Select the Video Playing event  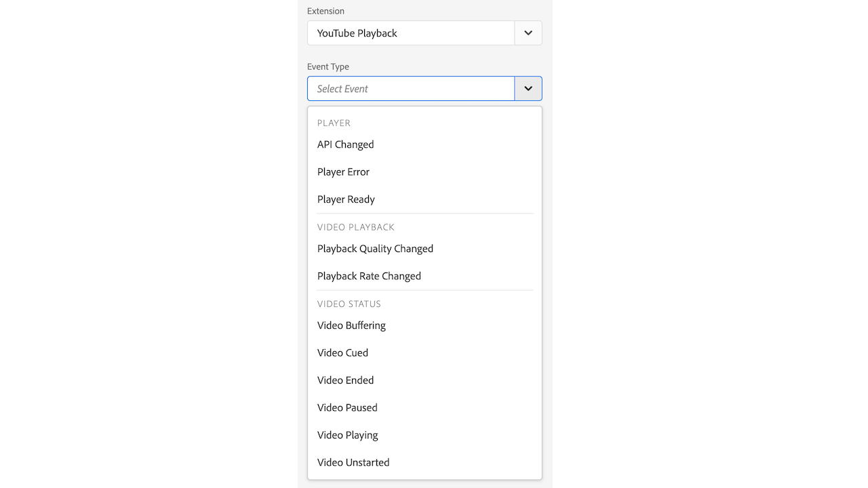(347, 434)
